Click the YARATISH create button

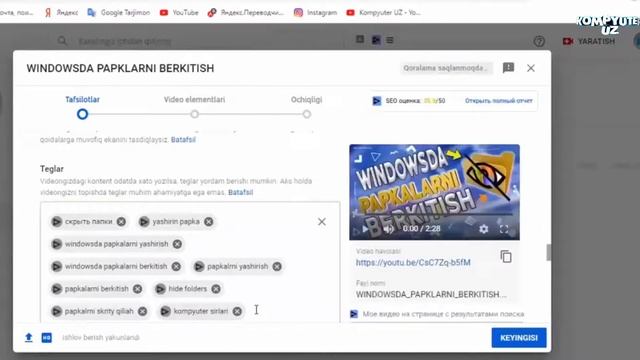589,41
